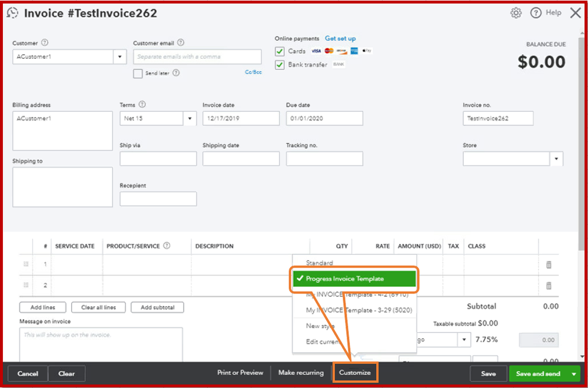The image size is (588, 388).
Task: Open the Customer dropdown
Action: (x=120, y=56)
